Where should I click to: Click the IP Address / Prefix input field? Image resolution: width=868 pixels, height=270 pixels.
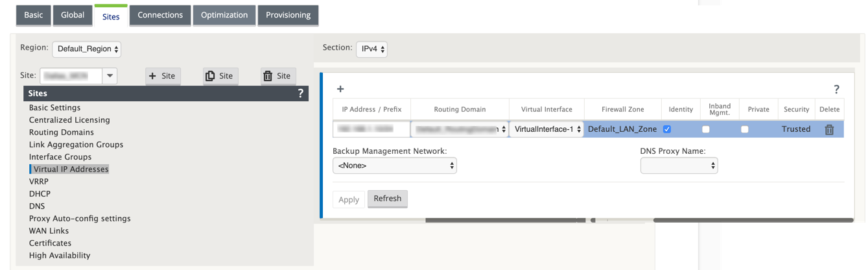371,129
